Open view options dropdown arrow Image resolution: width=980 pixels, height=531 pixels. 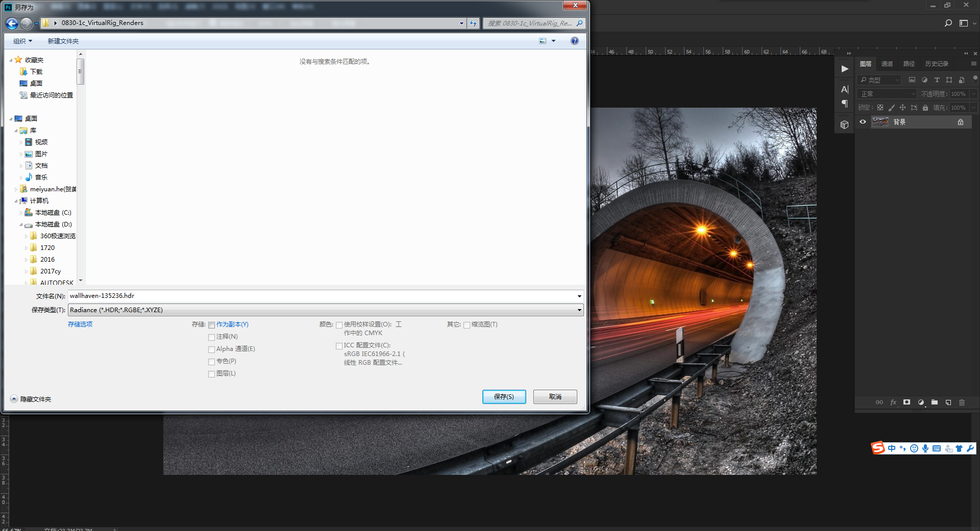(554, 41)
